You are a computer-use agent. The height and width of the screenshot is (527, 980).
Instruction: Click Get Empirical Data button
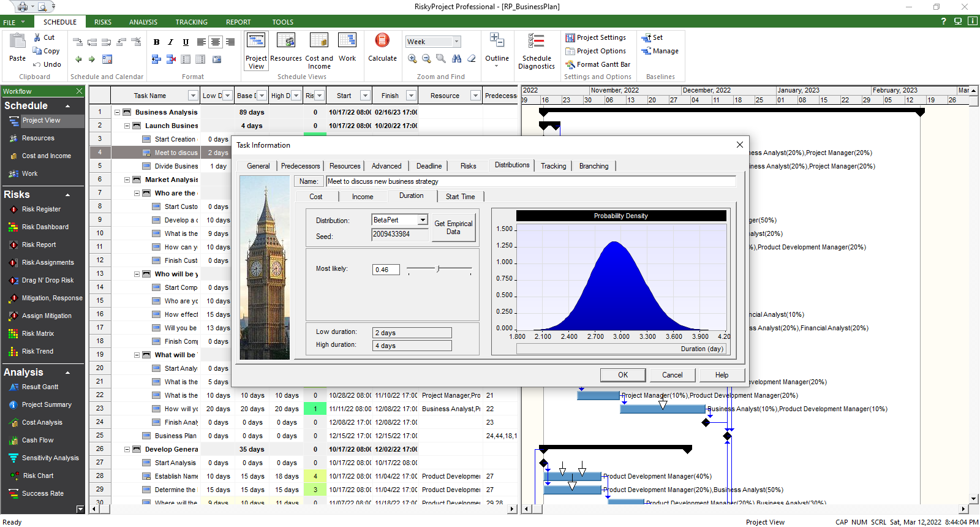click(x=453, y=227)
